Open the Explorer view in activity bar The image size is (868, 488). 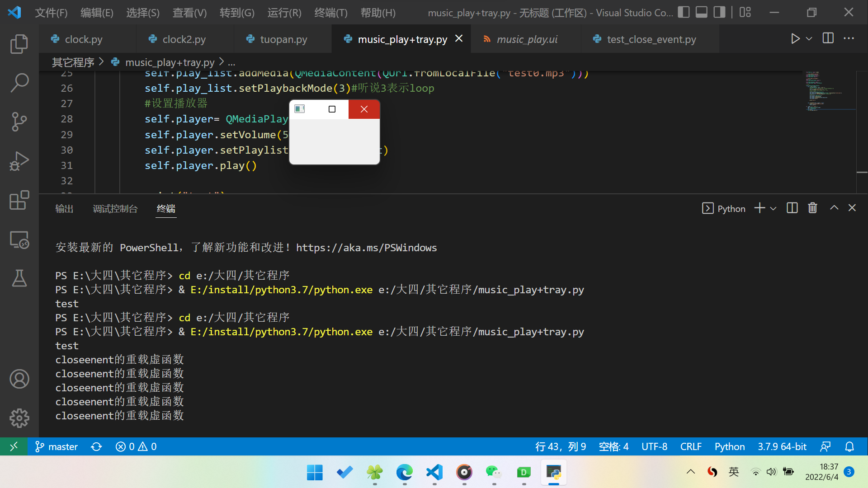pos(19,44)
